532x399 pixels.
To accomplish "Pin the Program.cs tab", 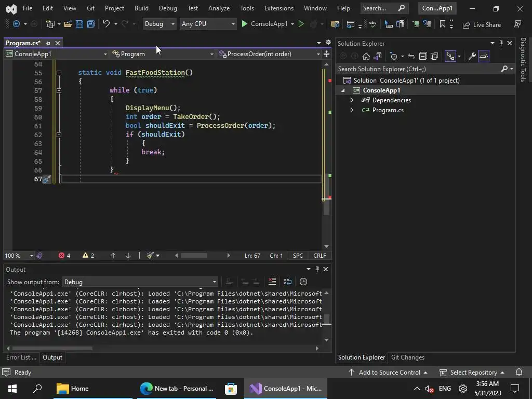I will (48, 43).
